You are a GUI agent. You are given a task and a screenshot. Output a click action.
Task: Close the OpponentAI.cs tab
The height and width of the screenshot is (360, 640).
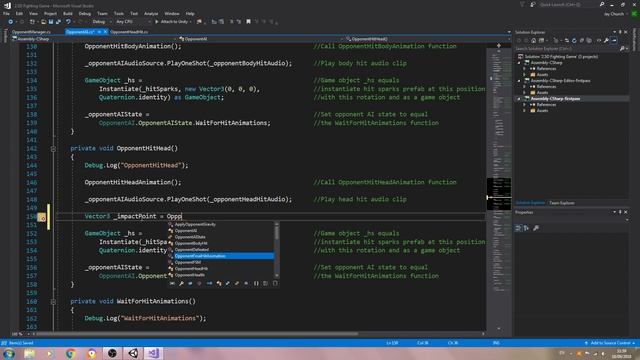pyautogui.click(x=105, y=32)
